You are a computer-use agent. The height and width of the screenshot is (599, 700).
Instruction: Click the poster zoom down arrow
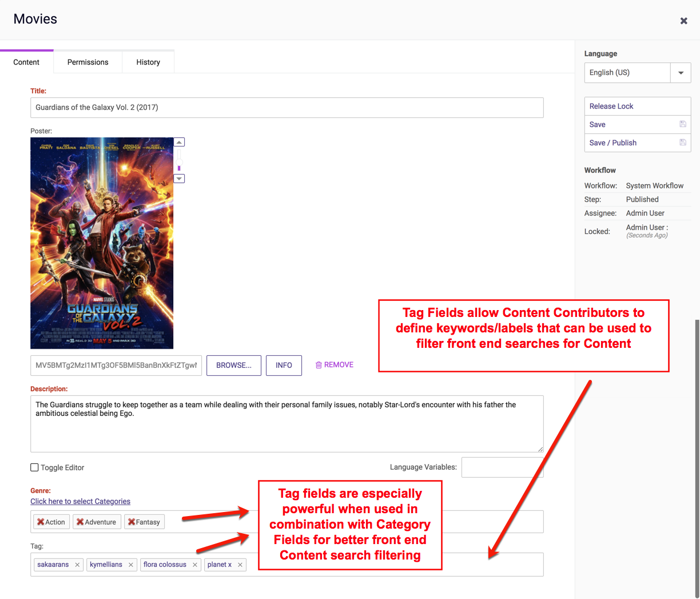pos(179,178)
